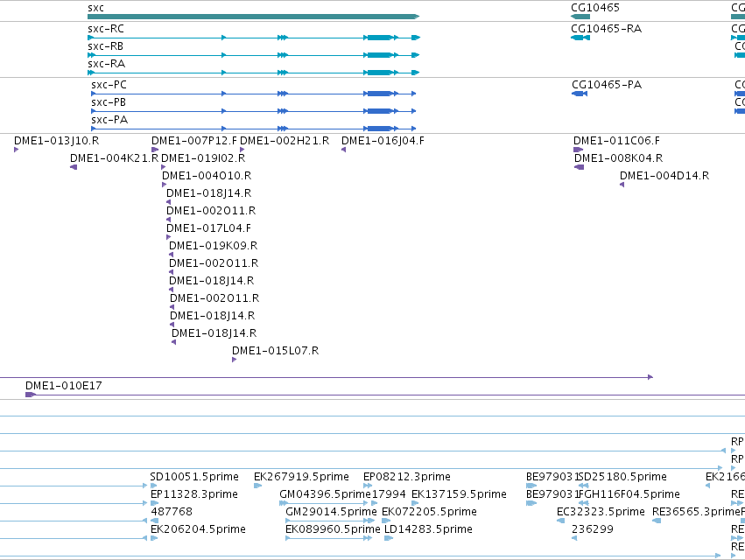Select the 236299 feature label

(x=593, y=529)
